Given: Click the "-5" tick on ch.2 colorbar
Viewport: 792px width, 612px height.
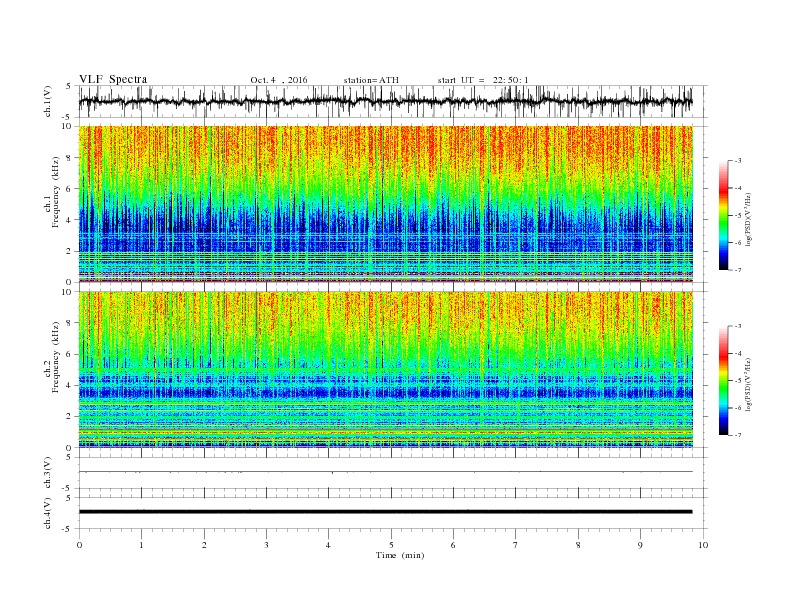Looking at the screenshot, I should pyautogui.click(x=738, y=381).
